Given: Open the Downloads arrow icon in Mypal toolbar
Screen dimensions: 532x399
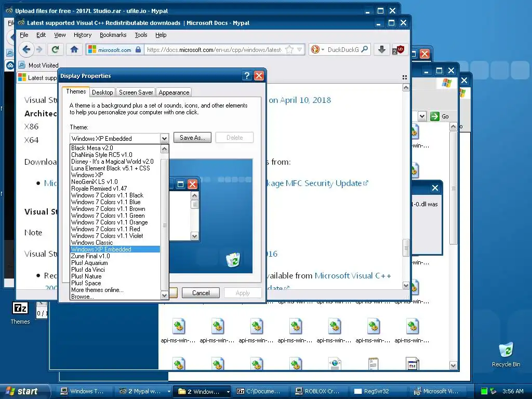Looking at the screenshot, I should [382, 49].
